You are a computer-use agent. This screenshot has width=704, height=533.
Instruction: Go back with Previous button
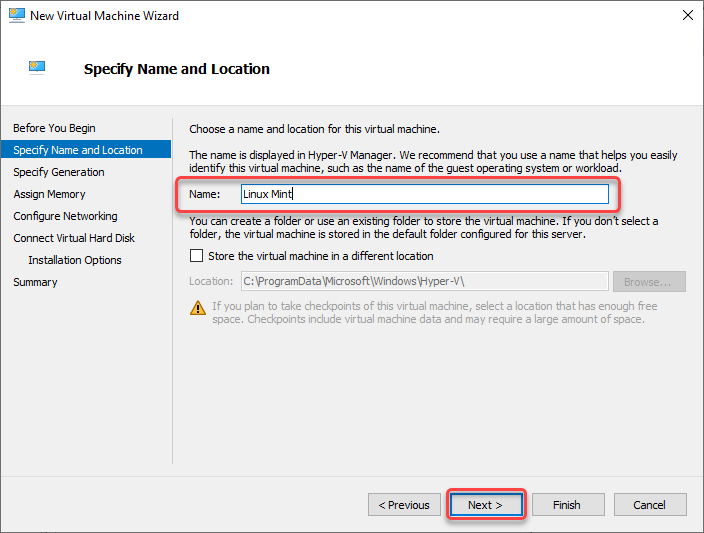pos(404,505)
